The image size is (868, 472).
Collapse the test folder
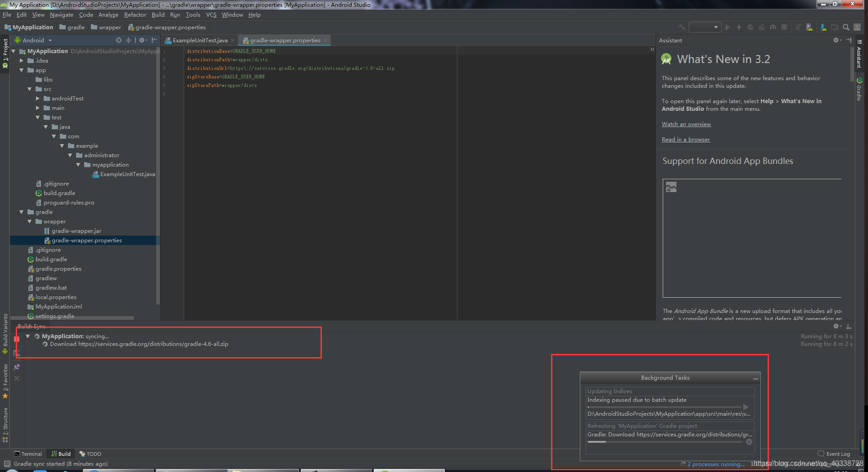[x=38, y=118]
